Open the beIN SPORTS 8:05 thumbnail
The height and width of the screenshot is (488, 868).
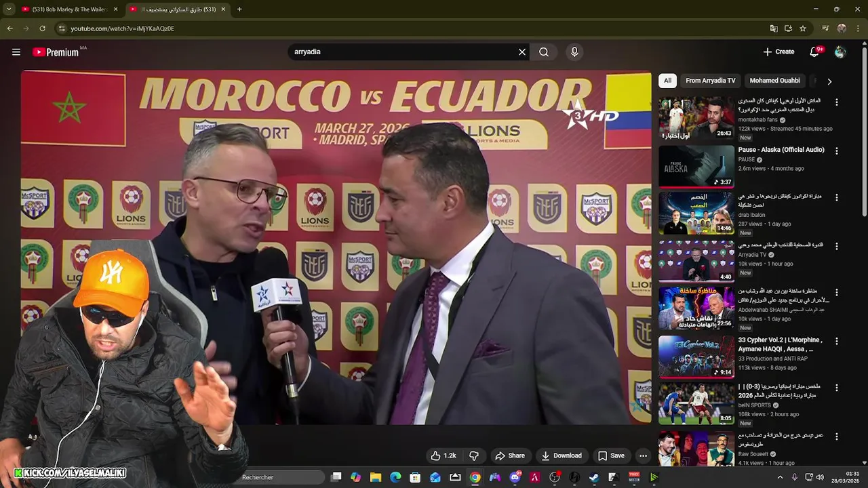[696, 404]
